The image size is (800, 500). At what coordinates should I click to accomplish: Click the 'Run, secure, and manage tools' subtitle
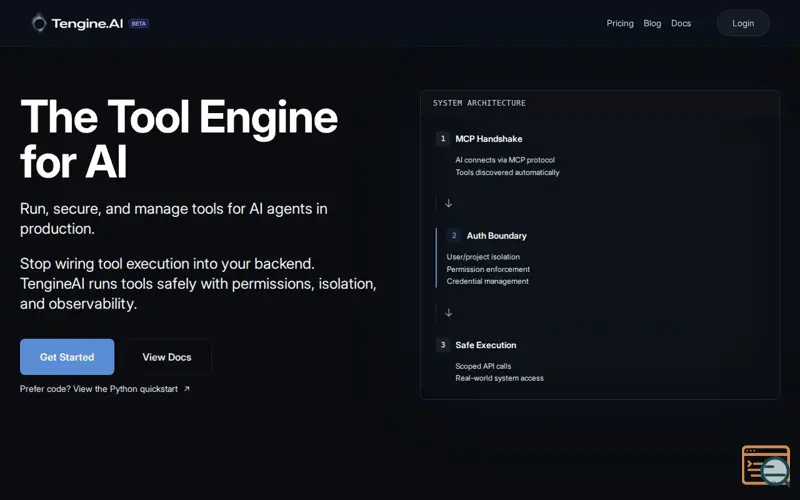tap(173, 218)
